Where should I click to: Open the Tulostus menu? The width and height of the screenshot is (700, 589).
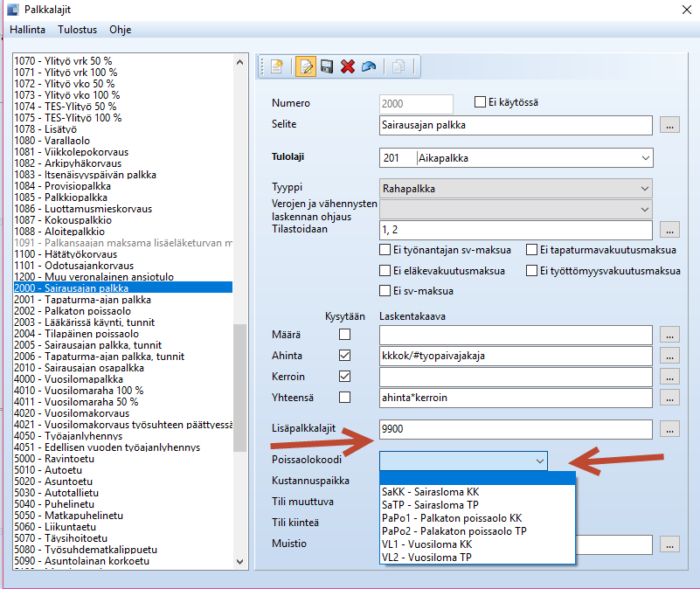tap(77, 30)
